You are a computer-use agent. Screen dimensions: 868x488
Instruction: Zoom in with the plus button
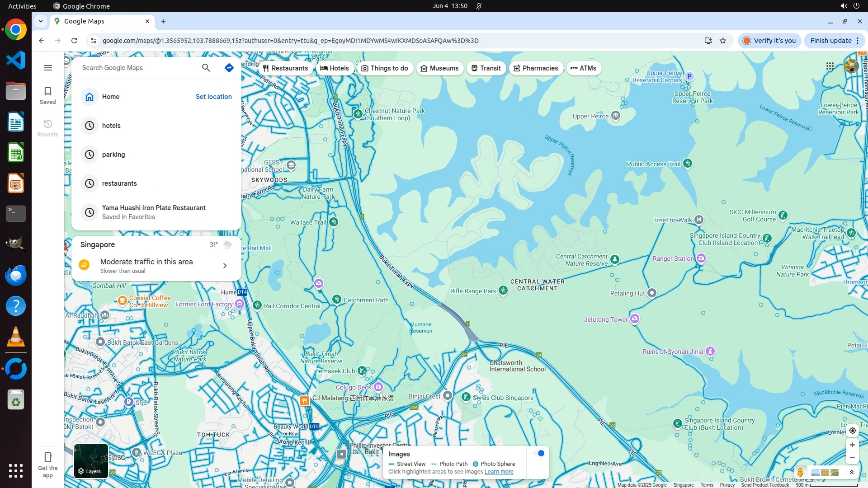852,445
